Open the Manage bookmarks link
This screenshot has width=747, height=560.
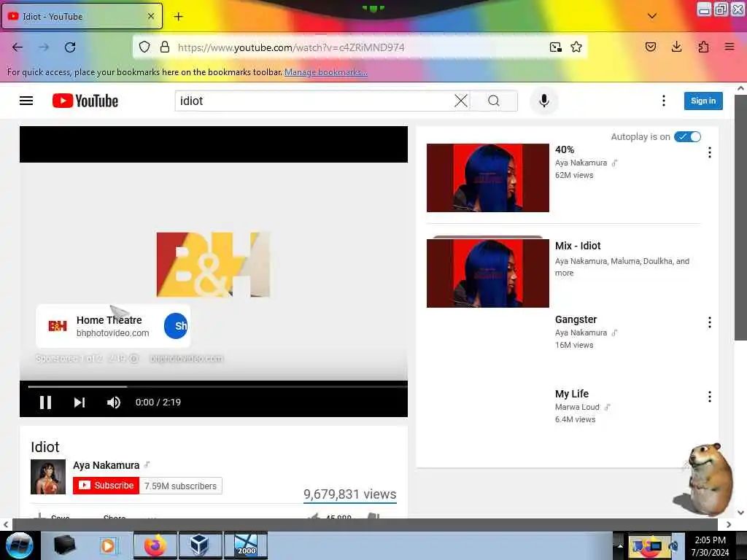[x=326, y=72]
